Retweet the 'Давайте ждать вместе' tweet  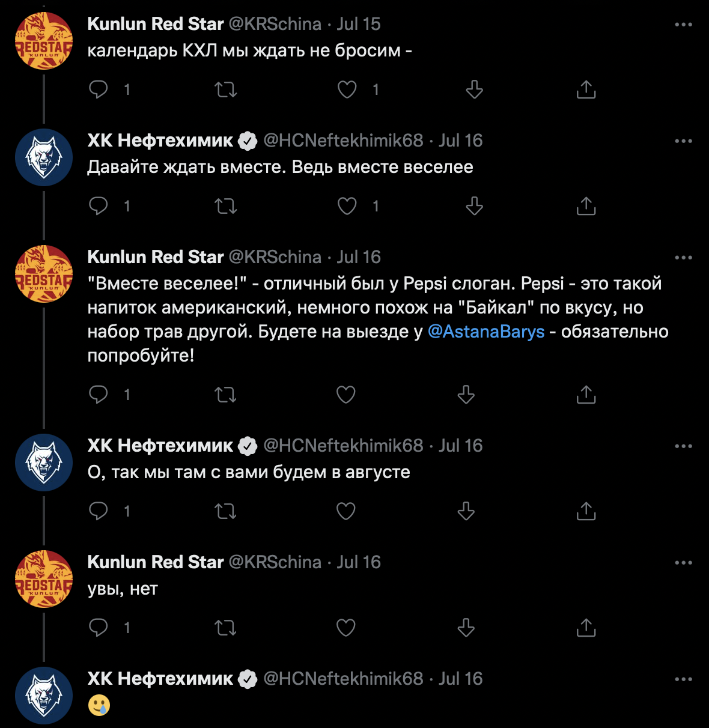pos(226,206)
